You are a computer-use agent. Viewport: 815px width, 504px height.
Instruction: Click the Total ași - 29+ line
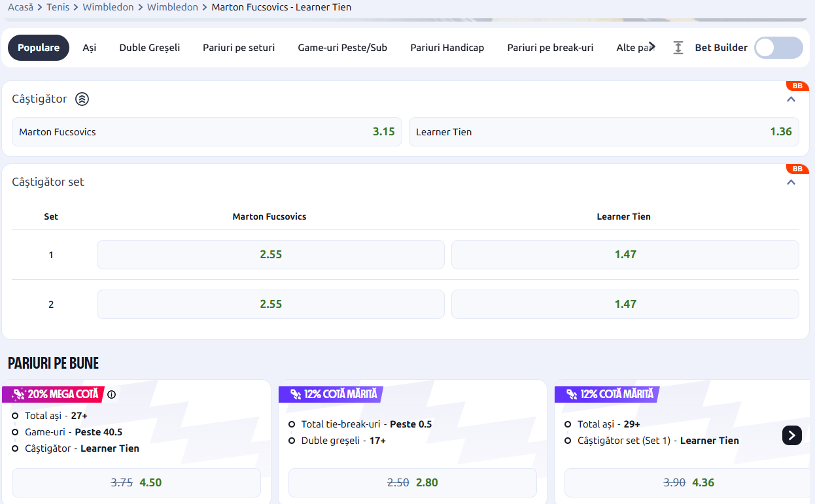tap(609, 424)
